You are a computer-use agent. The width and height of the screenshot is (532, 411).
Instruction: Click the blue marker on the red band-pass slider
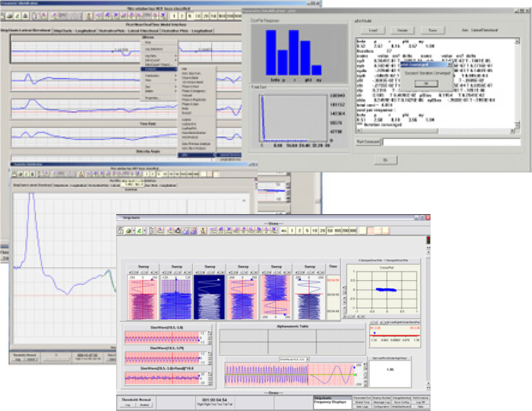pyautogui.click(x=374, y=334)
